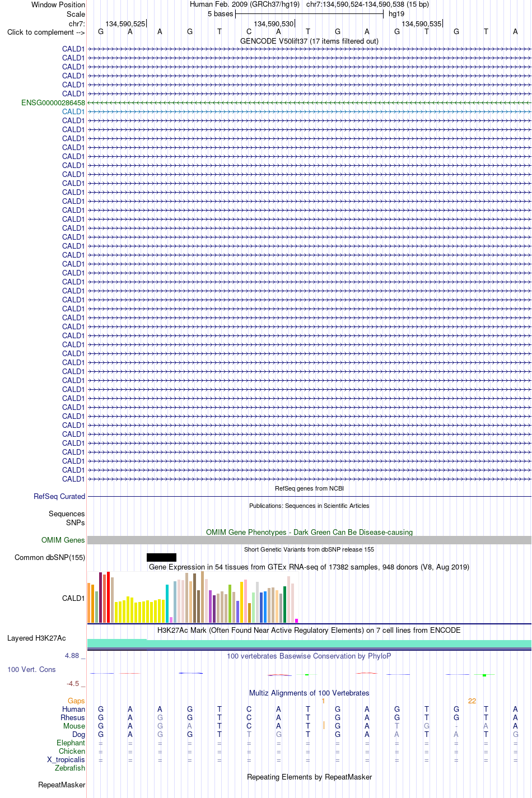Click the orange insertion mark in Mouse row
Screen dimensions: 532x798
click(x=324, y=726)
